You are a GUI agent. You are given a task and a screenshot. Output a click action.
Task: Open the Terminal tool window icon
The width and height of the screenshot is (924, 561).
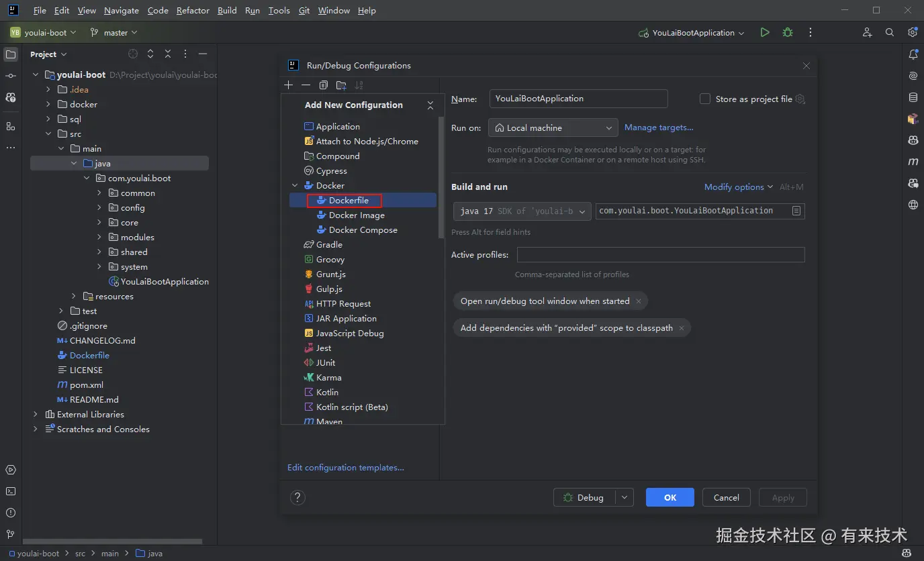pyautogui.click(x=11, y=491)
